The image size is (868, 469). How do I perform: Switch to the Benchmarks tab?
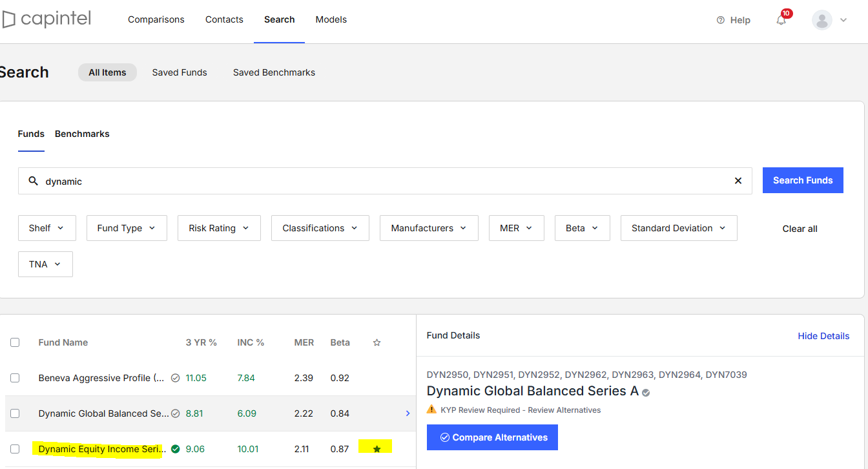pyautogui.click(x=82, y=134)
